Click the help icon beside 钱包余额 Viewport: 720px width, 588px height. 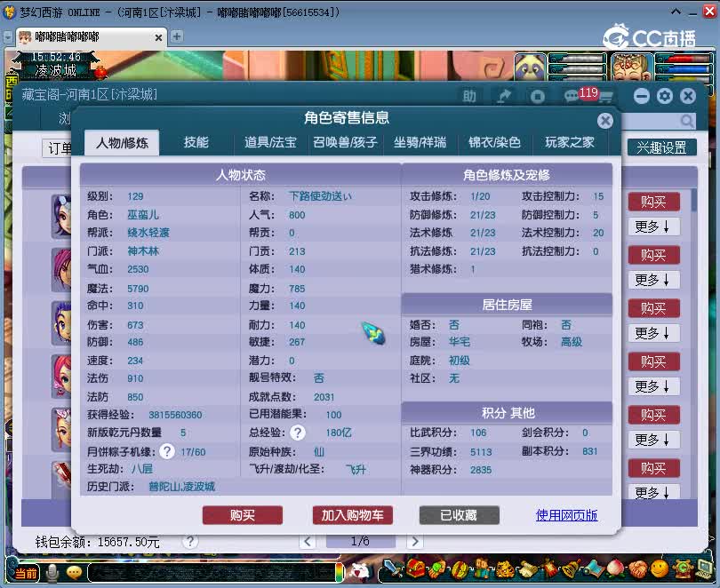tap(189, 542)
